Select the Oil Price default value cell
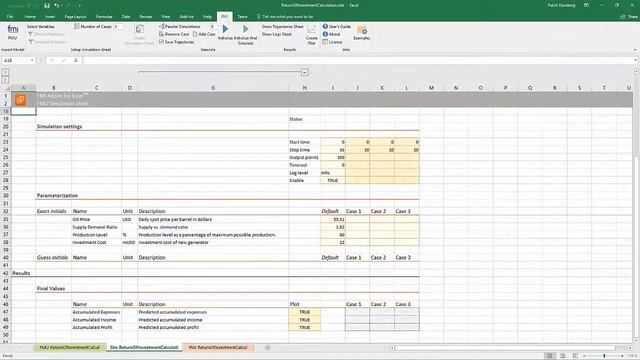This screenshot has width=640, height=360. tap(333, 219)
